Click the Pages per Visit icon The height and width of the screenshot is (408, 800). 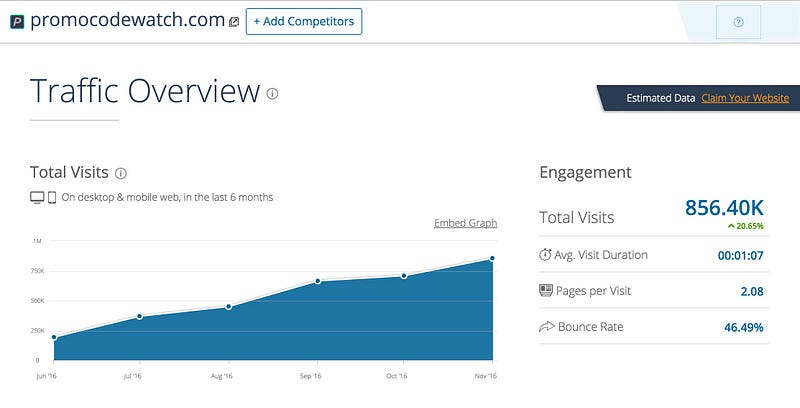(x=545, y=291)
